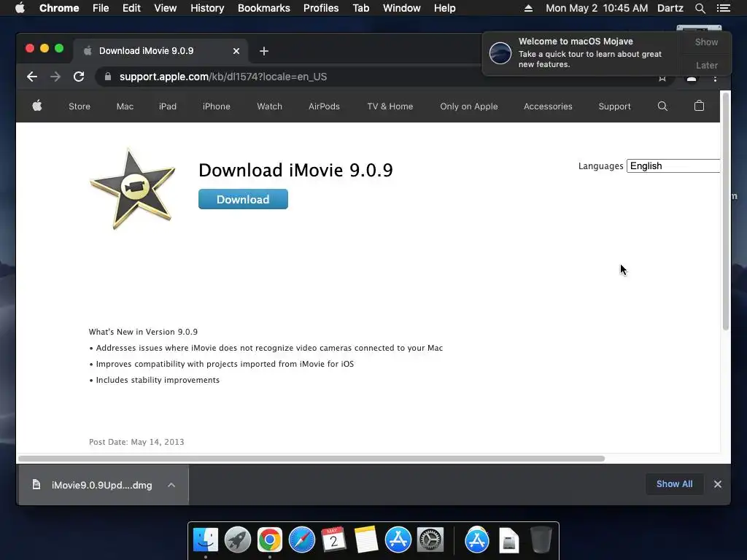This screenshot has height=560, width=747.
Task: Open AirPods in Apple navigation
Action: tap(324, 106)
